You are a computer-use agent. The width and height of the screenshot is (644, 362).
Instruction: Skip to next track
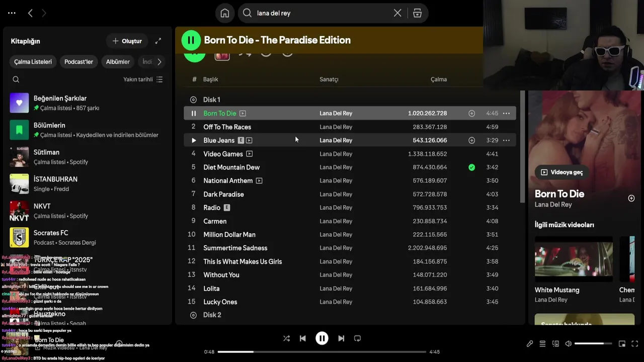point(341,338)
